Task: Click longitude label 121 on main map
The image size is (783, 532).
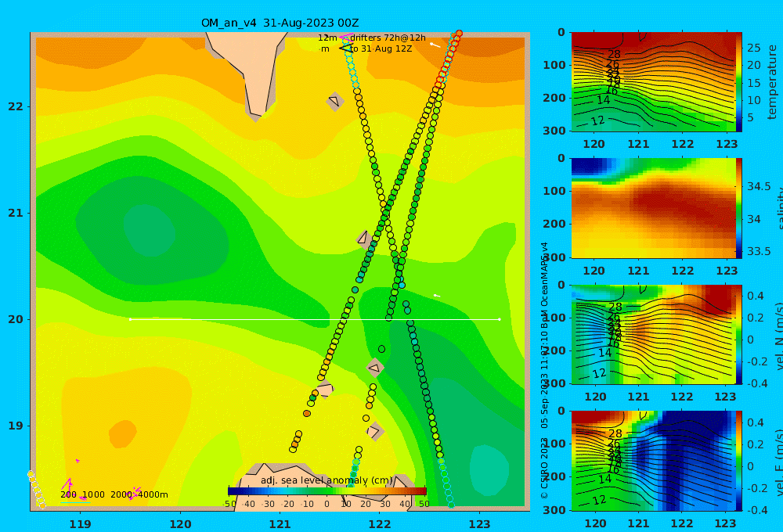Action: coord(280,524)
